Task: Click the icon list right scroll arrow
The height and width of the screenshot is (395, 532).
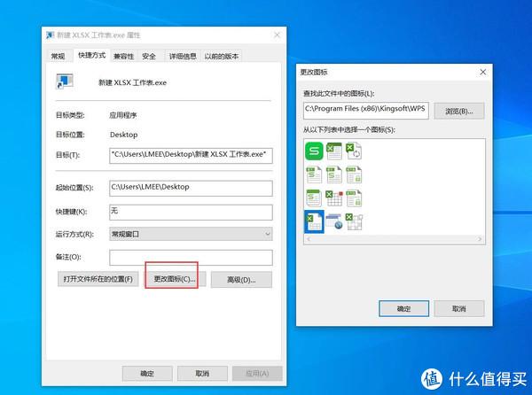Action: 480,239
